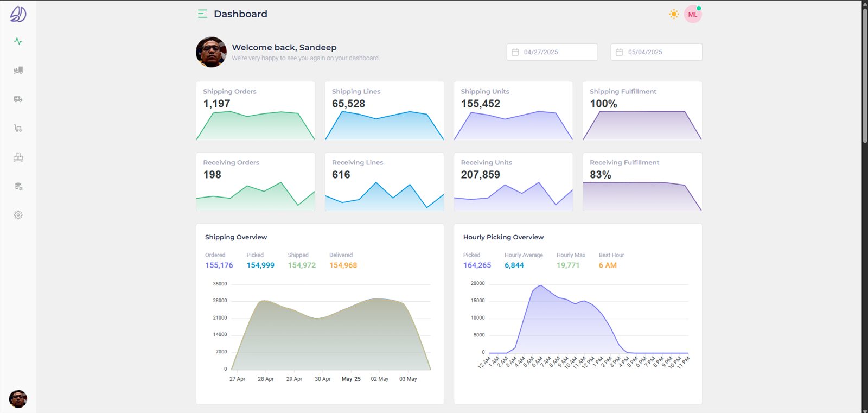Open the dashboard activity pulse icon
The width and height of the screenshot is (868, 413).
coord(18,41)
